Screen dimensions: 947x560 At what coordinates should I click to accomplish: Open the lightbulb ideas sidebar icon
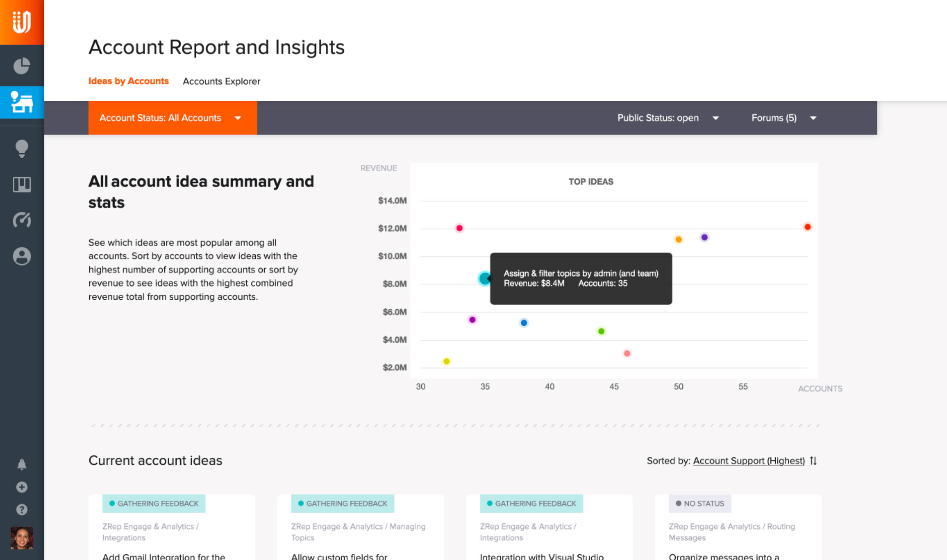(x=22, y=148)
